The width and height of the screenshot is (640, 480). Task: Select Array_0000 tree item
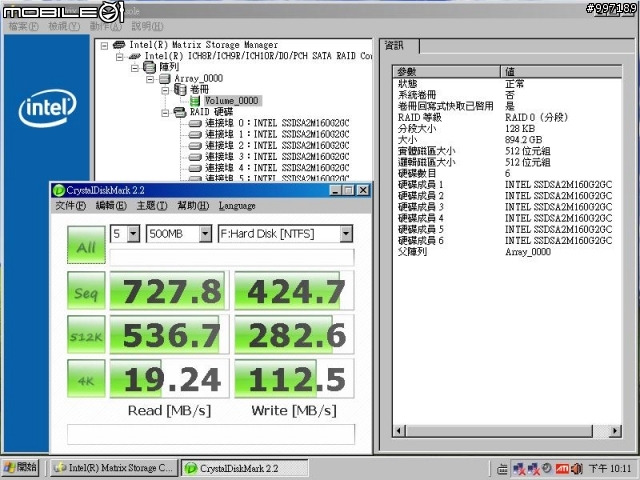(198, 78)
